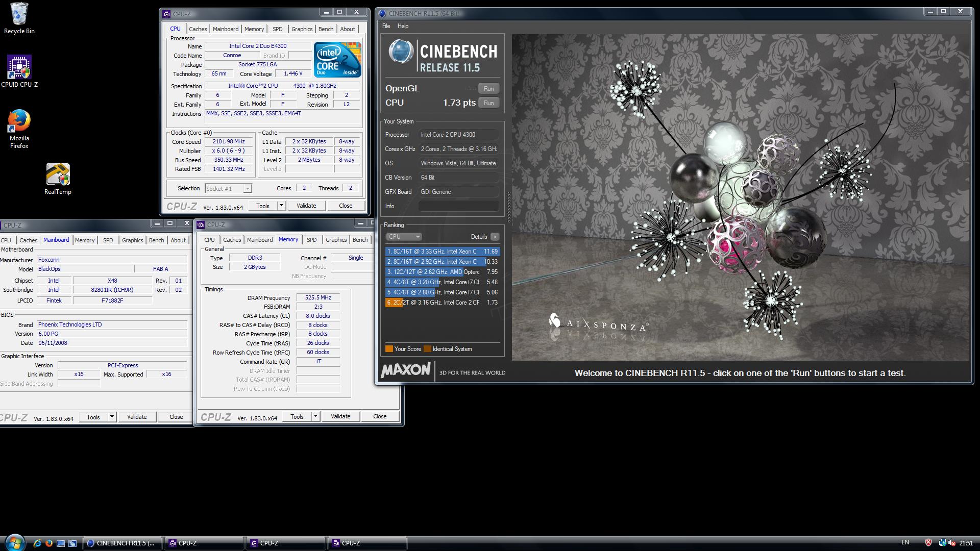Click the CPU-Z title bar icon of top window
Viewport: 980px width, 551px height.
click(x=166, y=14)
